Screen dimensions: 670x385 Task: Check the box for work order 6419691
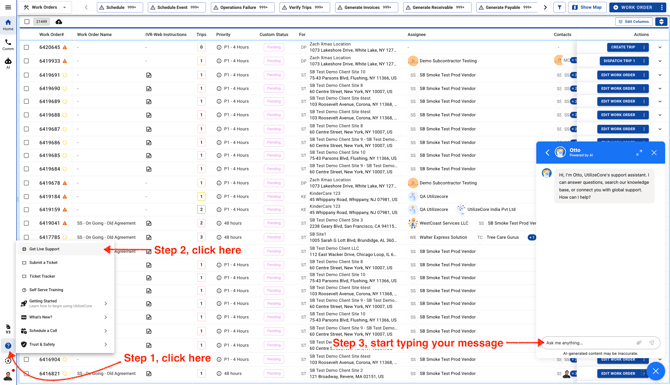pyautogui.click(x=26, y=75)
